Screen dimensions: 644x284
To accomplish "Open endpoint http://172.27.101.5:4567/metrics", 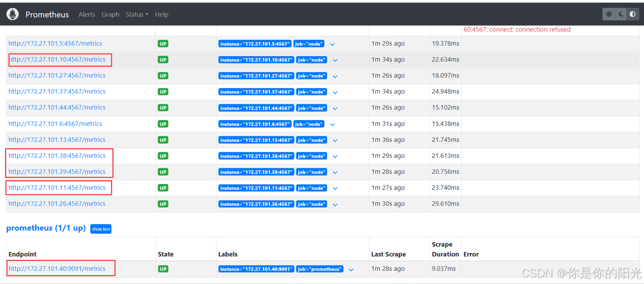I will pos(55,43).
